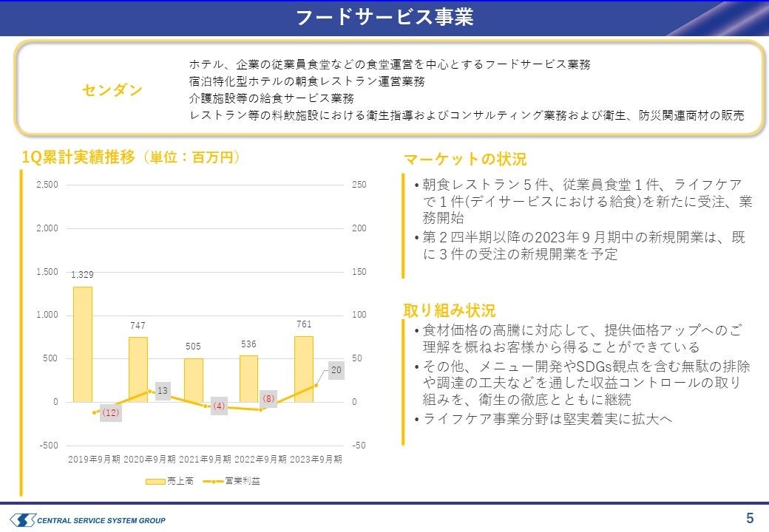Image resolution: width=769 pixels, height=532 pixels.
Task: Click the 2022年9月期 axis label
Action: point(260,460)
